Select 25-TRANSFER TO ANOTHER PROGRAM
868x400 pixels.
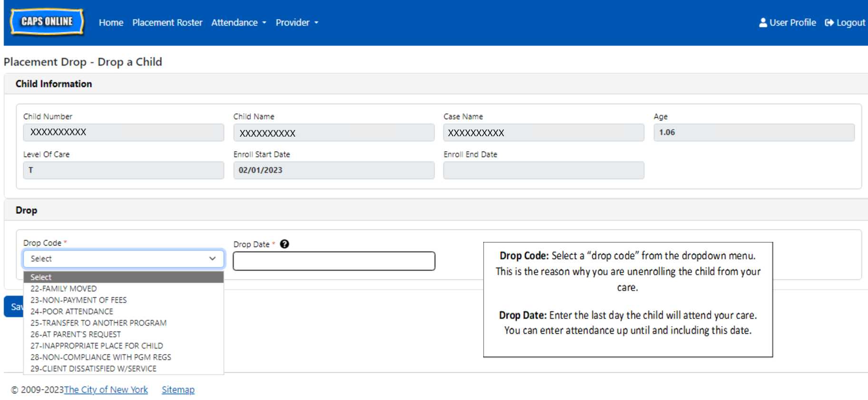(x=98, y=323)
